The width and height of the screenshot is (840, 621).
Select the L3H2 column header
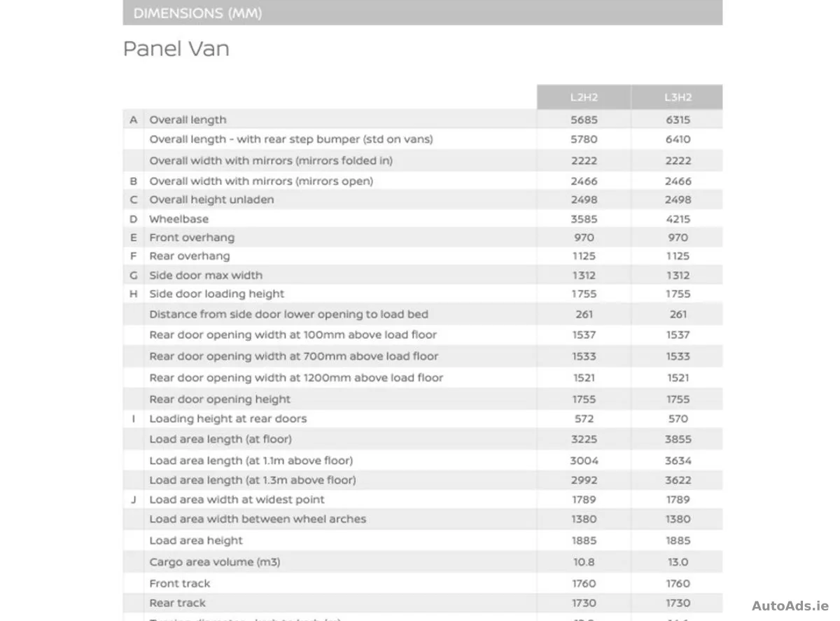(678, 97)
